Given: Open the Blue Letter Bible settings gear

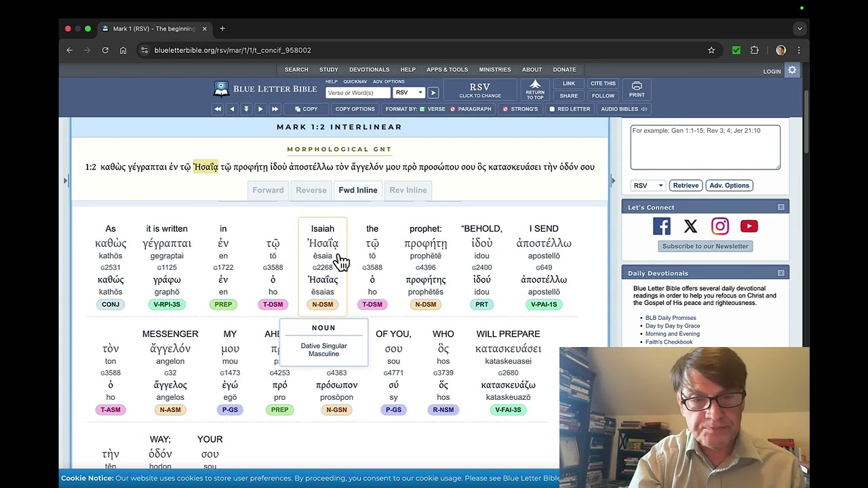Looking at the screenshot, I should coord(792,70).
